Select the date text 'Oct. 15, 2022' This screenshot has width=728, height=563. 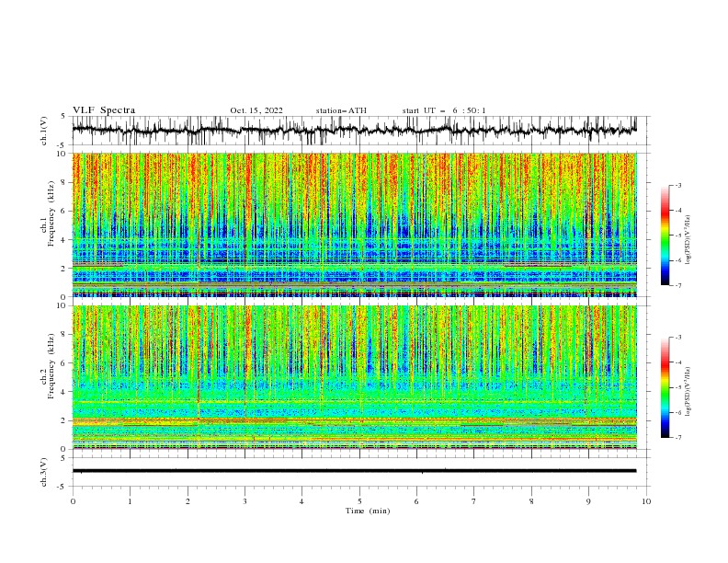click(256, 110)
